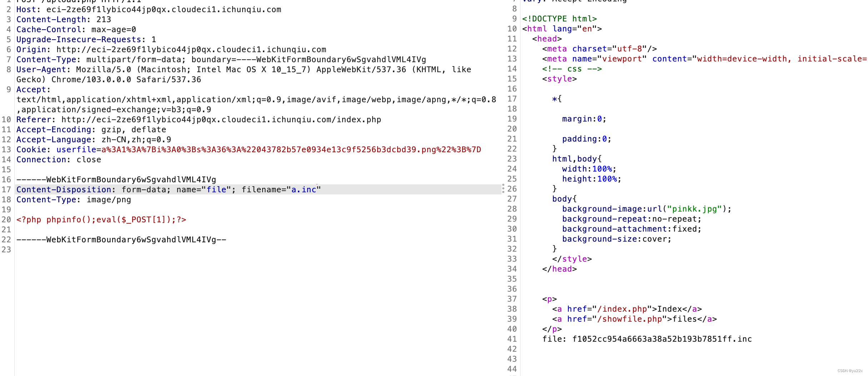
Task: Click the /index.php anchor line
Action: coord(627,309)
